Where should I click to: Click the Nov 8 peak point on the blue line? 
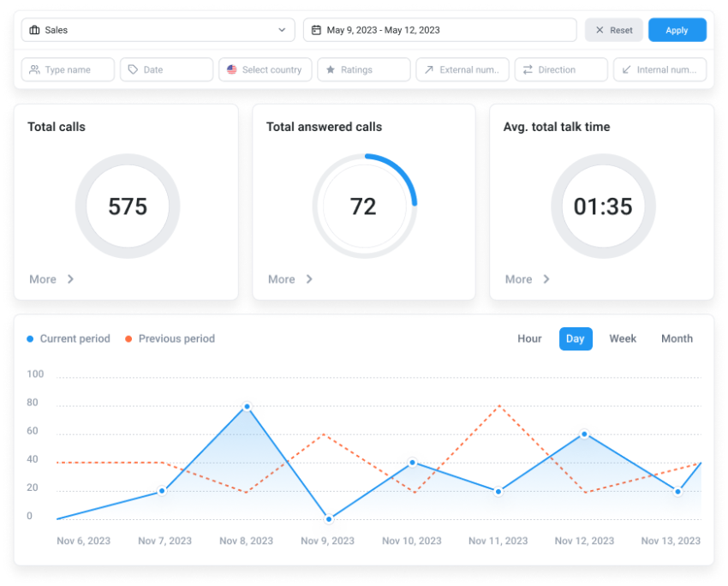pyautogui.click(x=247, y=405)
